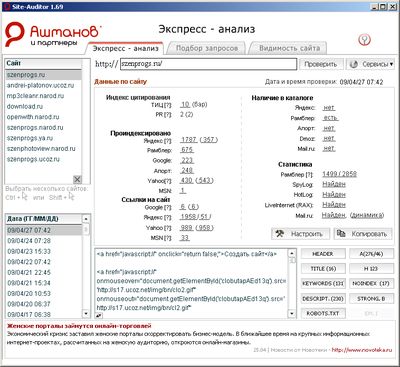Open the Видимость сайта tab
Viewport: 400px width, 367px height.
pyautogui.click(x=289, y=48)
